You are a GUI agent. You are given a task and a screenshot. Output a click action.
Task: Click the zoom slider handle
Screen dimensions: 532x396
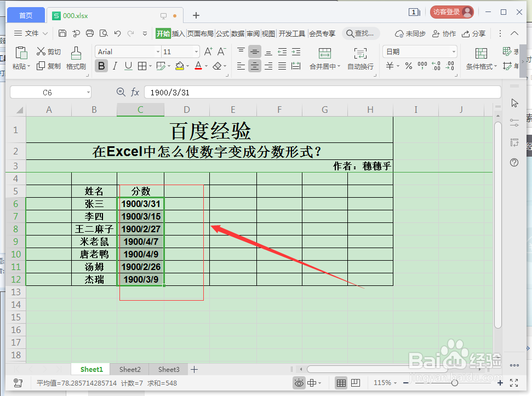click(x=455, y=383)
